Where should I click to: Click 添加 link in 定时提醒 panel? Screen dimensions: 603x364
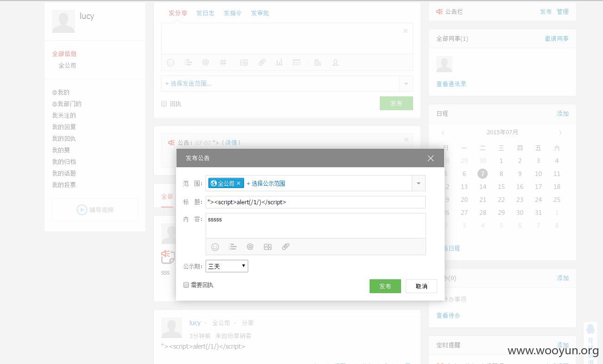(x=563, y=345)
